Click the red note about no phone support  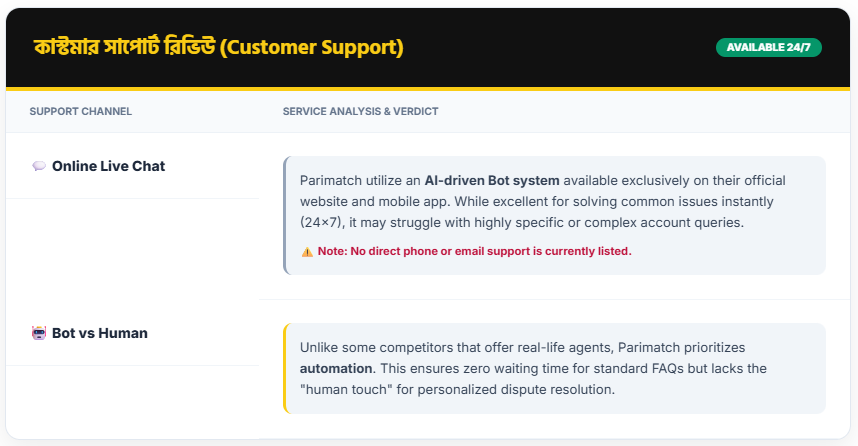[x=474, y=252]
